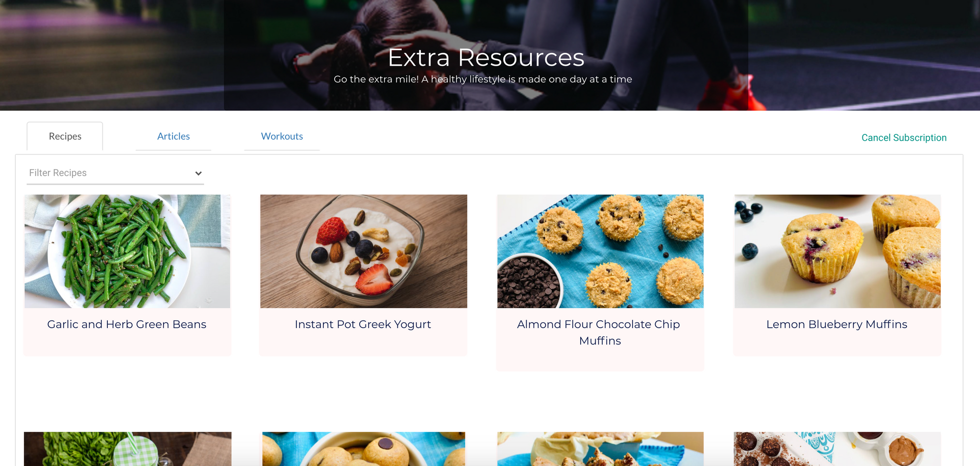Expand the Filter Recipes dropdown arrow
This screenshot has width=980, height=466.
coord(198,173)
